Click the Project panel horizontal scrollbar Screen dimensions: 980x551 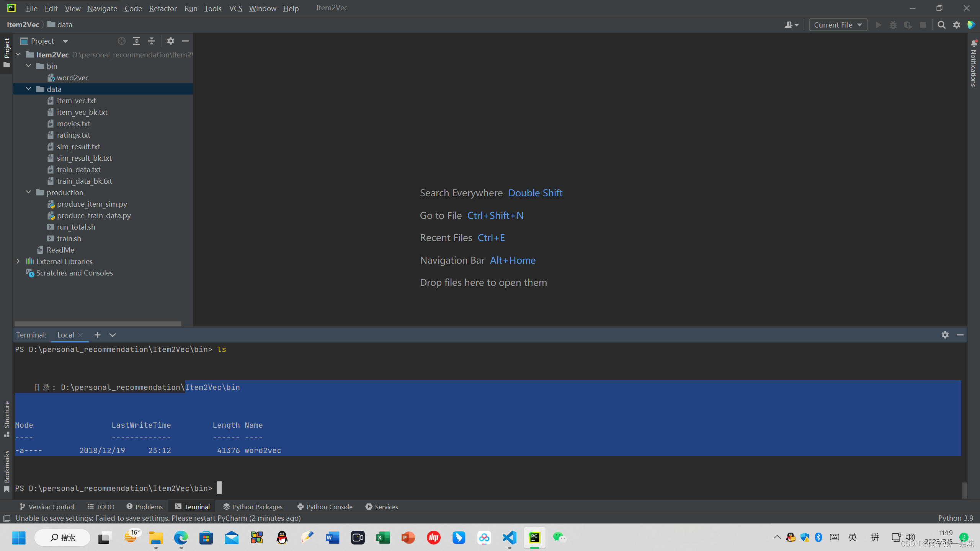click(x=98, y=323)
